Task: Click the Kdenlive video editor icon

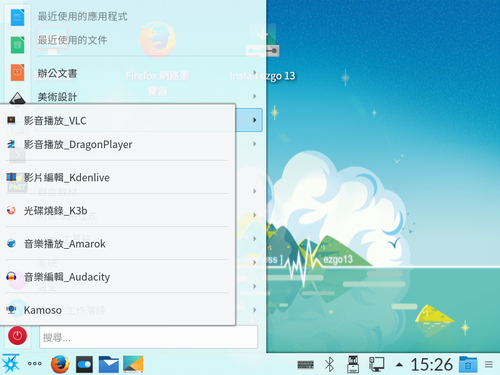Action: [11, 177]
